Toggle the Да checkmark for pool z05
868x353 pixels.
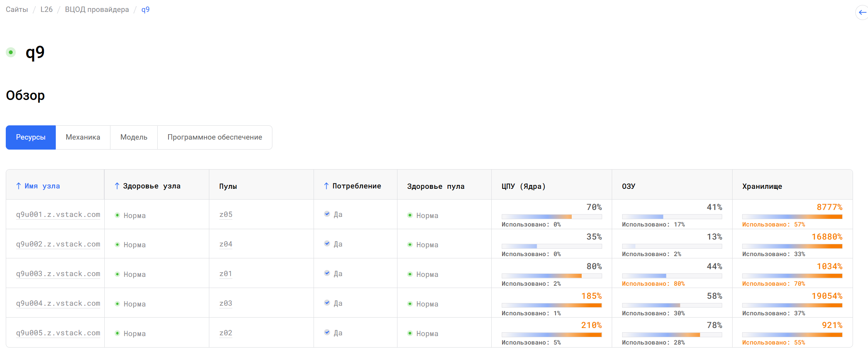327,214
